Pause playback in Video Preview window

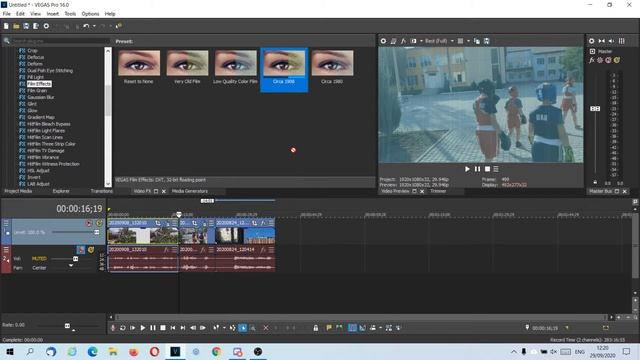click(x=477, y=169)
